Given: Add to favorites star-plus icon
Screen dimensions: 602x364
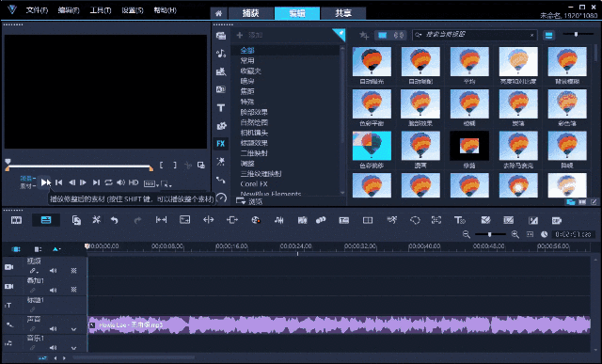Looking at the screenshot, I should (364, 36).
